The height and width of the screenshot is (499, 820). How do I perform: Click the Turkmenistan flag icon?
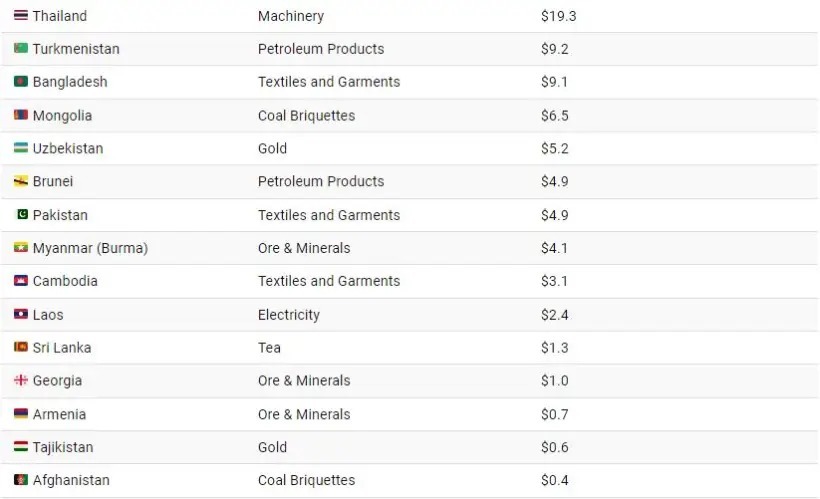point(21,48)
